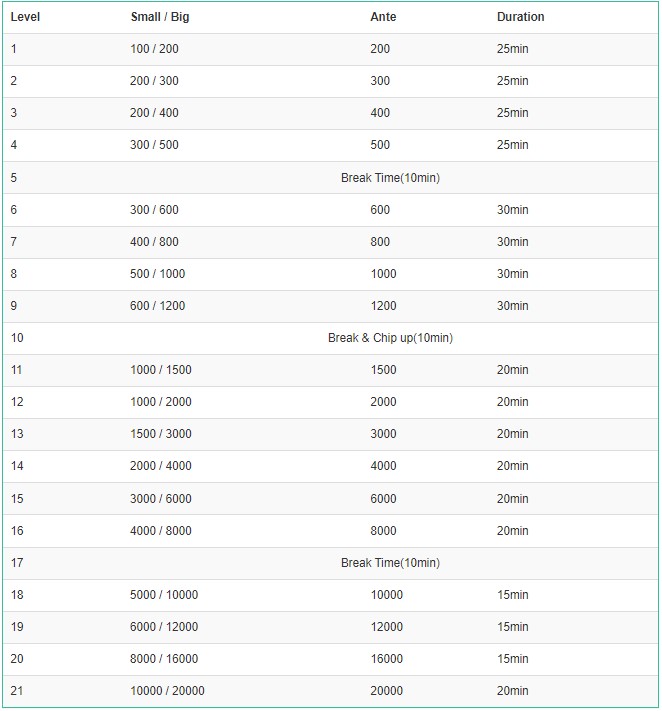Select the 100 / 200 blinds cell
Image resolution: width=662 pixels, height=711 pixels.
click(154, 49)
